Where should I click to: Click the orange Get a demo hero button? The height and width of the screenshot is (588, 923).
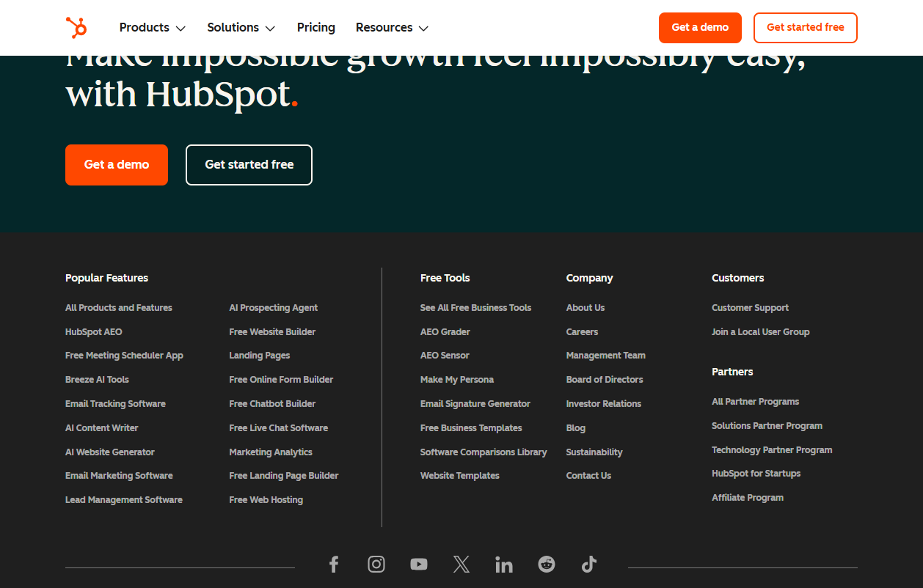pyautogui.click(x=117, y=165)
